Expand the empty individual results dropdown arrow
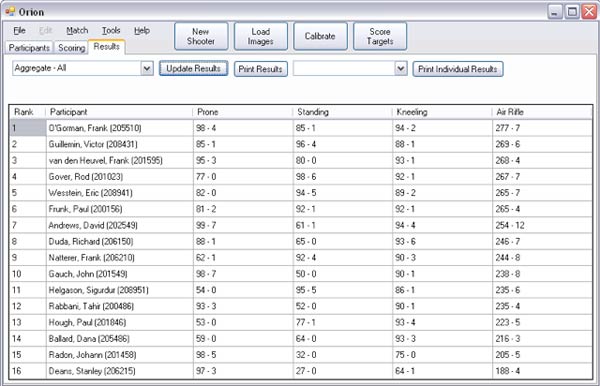This screenshot has height=386, width=600. (401, 68)
